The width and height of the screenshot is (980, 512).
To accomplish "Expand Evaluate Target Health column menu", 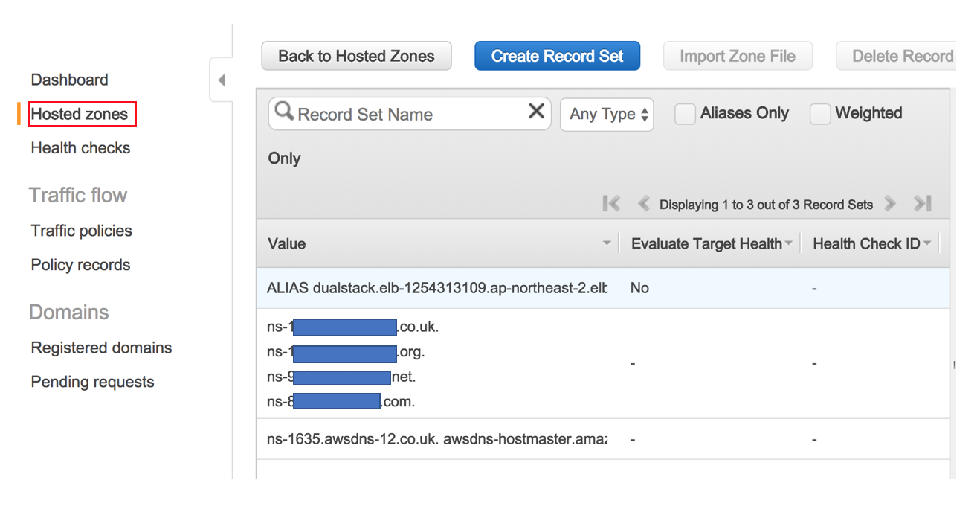I will tap(789, 243).
